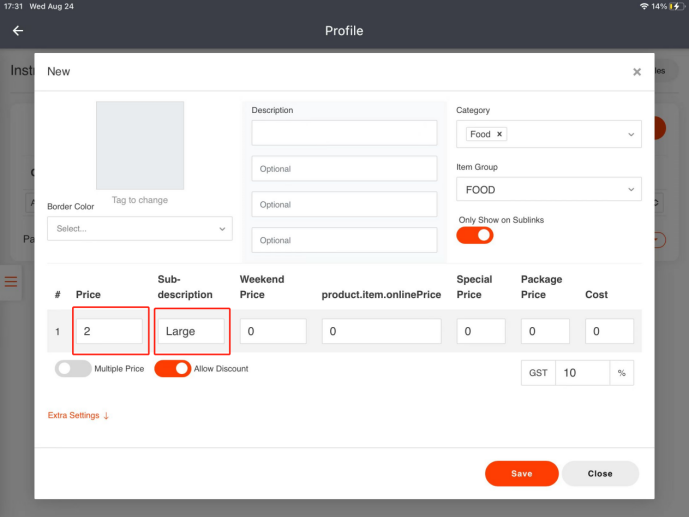The height and width of the screenshot is (517, 689).
Task: Tap the back arrow in the Profile header
Action: [17, 31]
